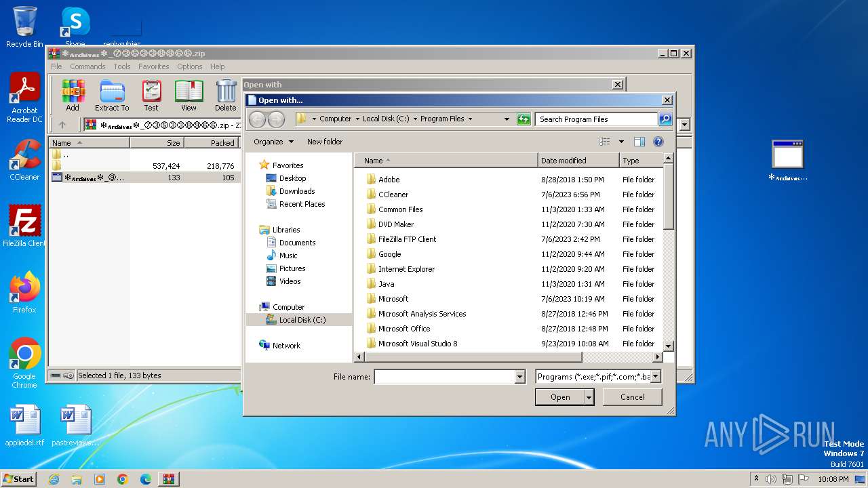Screen dimensions: 868x488
Task: Open Firefox desktop icon
Action: click(24, 293)
